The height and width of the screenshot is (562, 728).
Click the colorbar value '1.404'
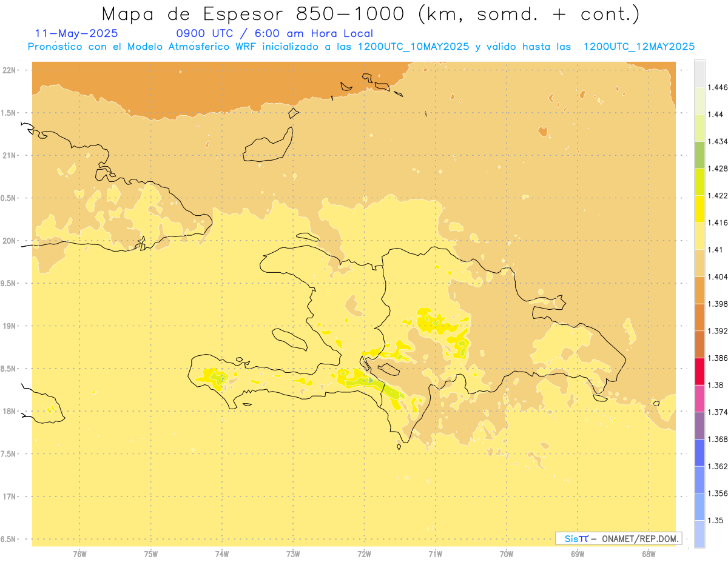coord(717,277)
